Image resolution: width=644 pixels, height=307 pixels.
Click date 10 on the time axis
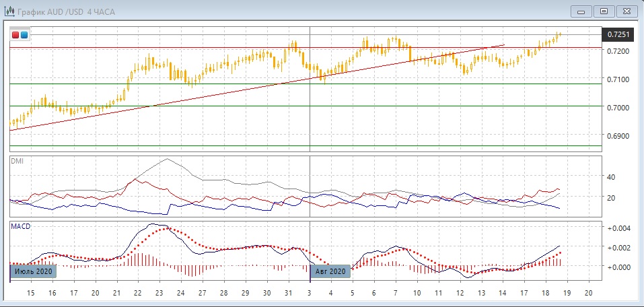[417, 294]
